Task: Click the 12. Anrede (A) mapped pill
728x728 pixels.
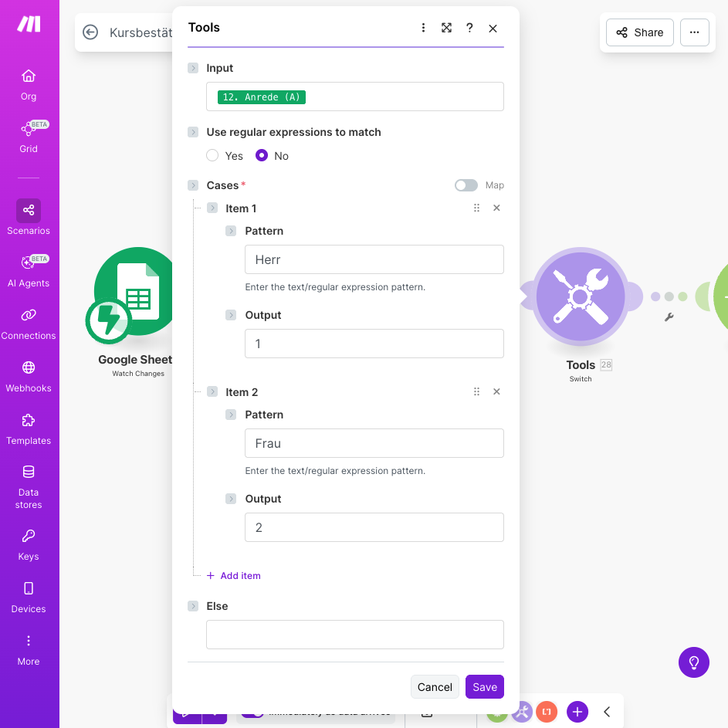Action: click(262, 97)
